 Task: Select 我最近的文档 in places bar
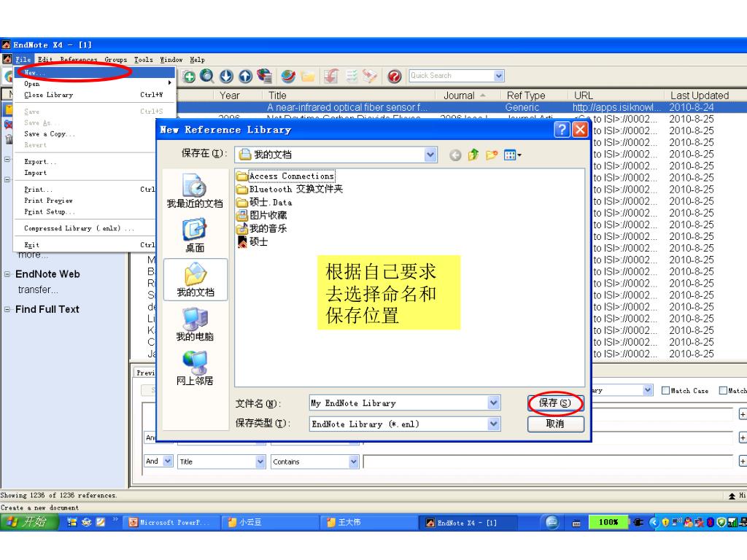pyautogui.click(x=194, y=191)
